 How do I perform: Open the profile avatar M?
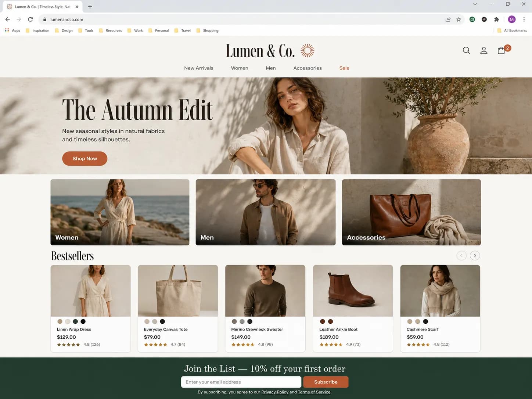pos(512,19)
